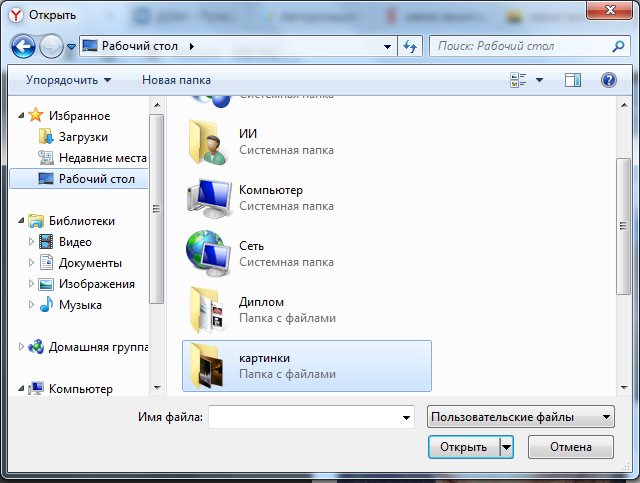Select the картинки folder icon

coord(207,366)
